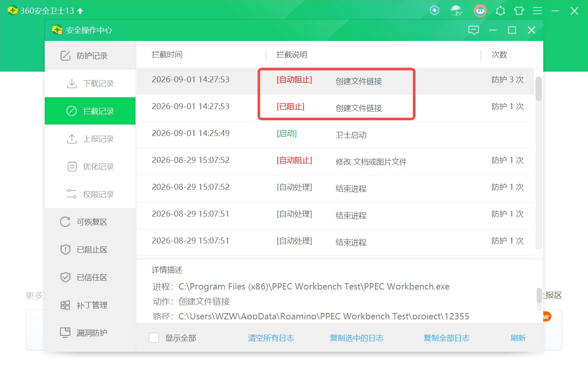
Task: Select the [自动阻止] 创建文件链接 log row
Action: 335,81
